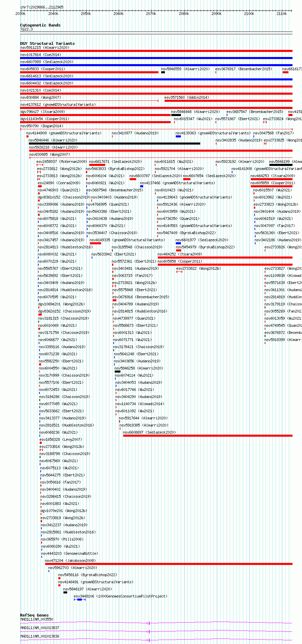The image size is (302, 644).
Task: Open nsv4149335 (gnomADStructuralVariants) label
Action: coord(127,240)
